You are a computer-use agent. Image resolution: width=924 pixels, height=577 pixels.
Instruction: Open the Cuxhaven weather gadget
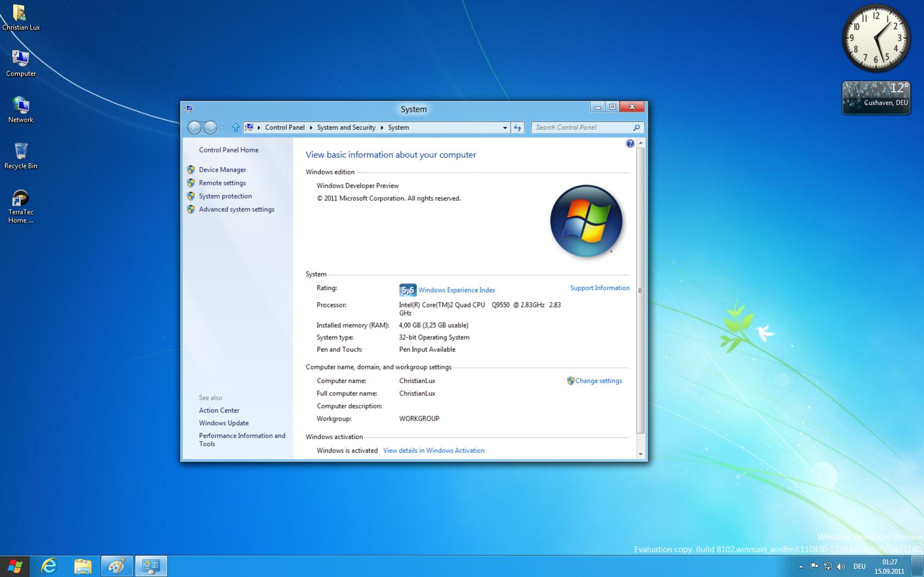point(876,98)
